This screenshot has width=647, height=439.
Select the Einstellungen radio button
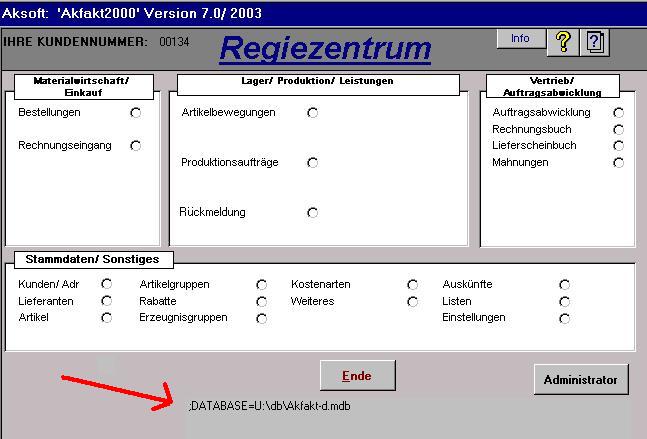[564, 318]
